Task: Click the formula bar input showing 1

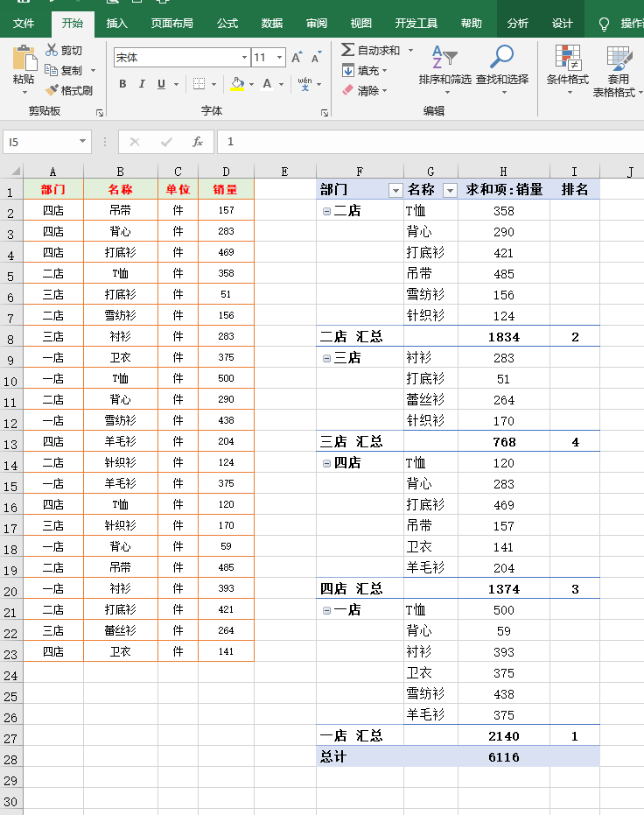Action: [430, 142]
